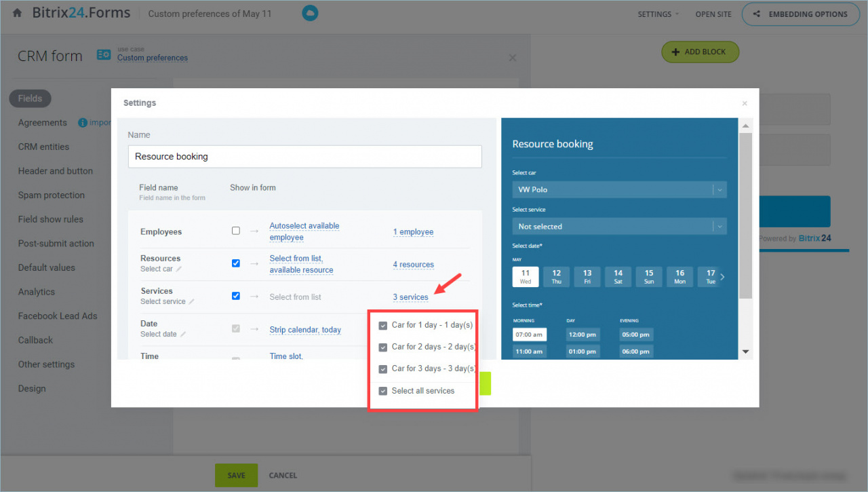868x492 pixels.
Task: Edit the Select date label pencil
Action: click(x=183, y=335)
